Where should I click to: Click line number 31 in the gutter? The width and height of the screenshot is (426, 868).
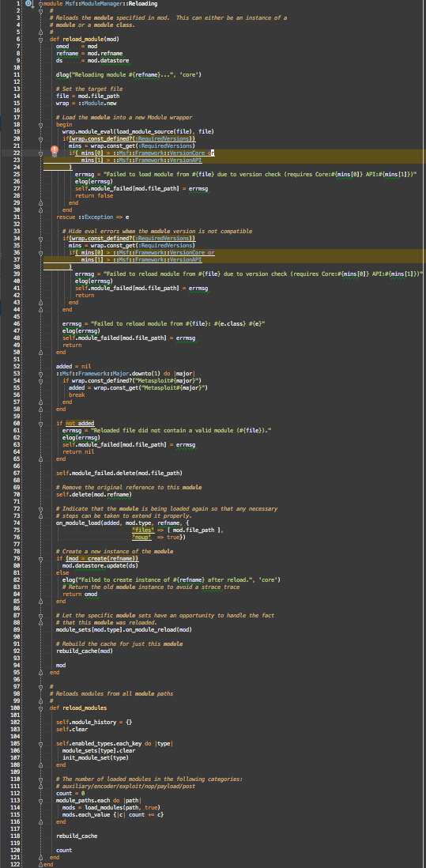pos(18,217)
